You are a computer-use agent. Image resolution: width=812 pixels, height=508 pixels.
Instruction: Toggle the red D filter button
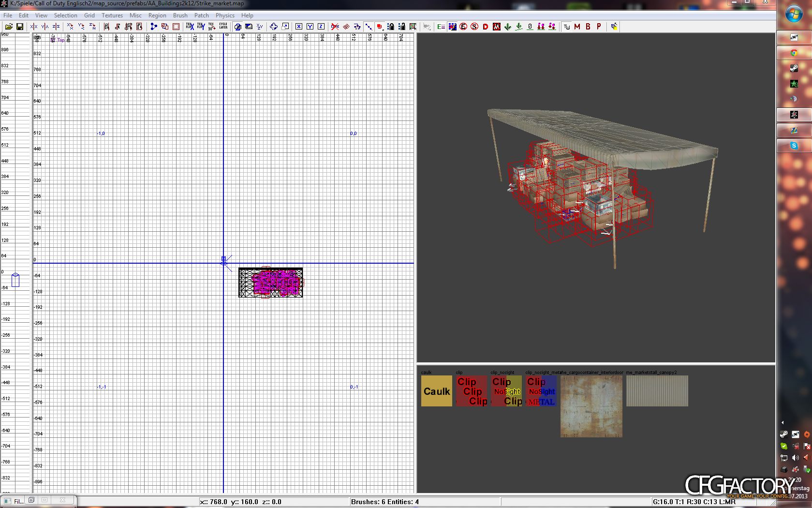pos(486,27)
